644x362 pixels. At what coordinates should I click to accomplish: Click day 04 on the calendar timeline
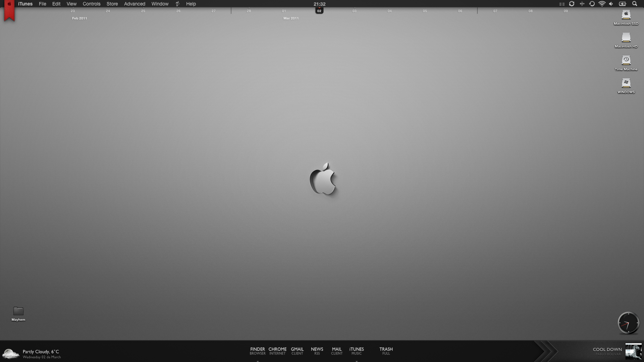(389, 11)
